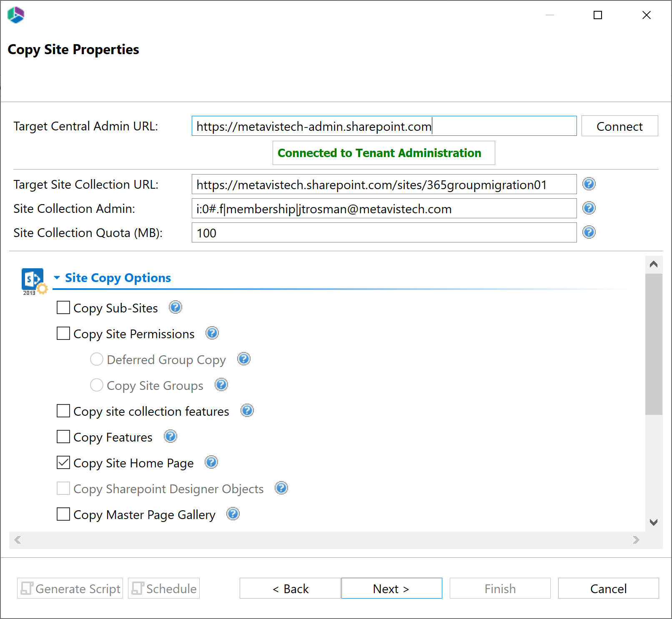
Task: Open help for Copy Site Permissions
Action: click(212, 333)
